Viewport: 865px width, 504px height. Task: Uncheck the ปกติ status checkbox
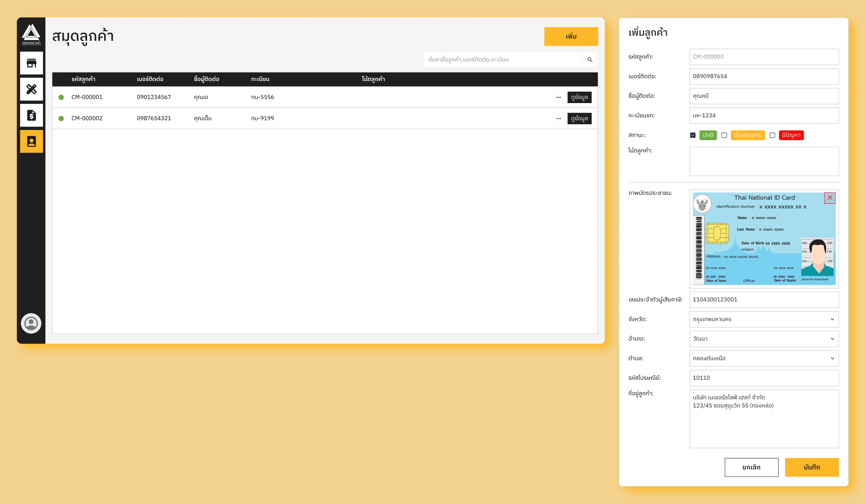point(693,135)
